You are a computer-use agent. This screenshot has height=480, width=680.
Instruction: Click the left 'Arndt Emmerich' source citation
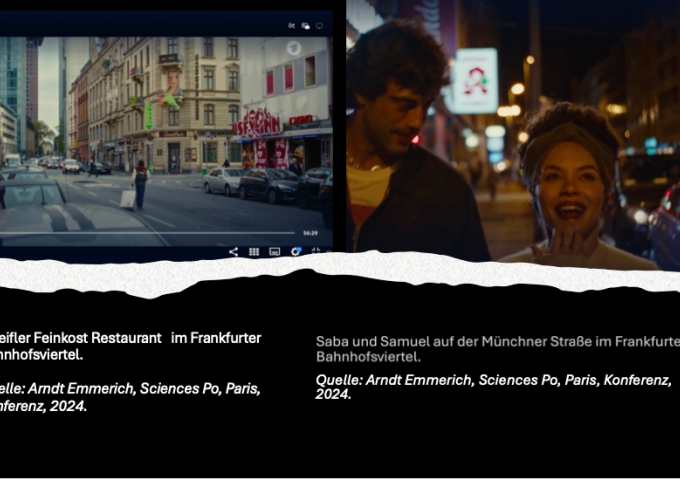click(130, 397)
